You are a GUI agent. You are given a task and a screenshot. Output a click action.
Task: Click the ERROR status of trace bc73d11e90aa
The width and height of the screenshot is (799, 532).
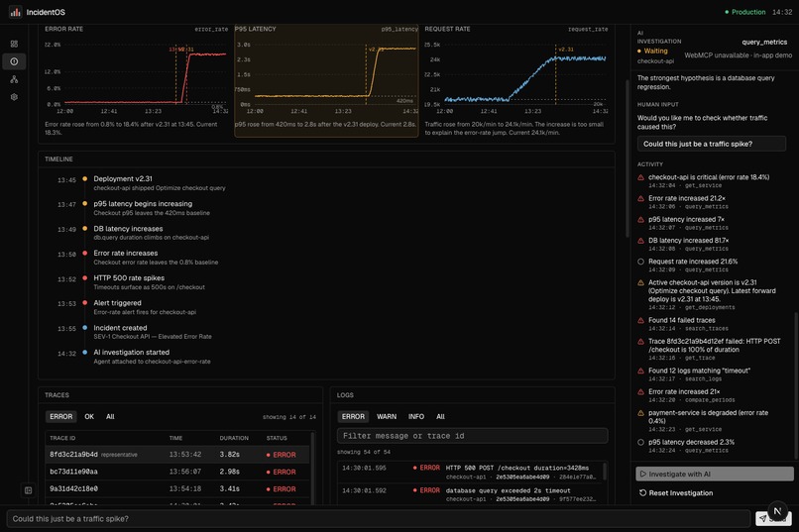[281, 472]
